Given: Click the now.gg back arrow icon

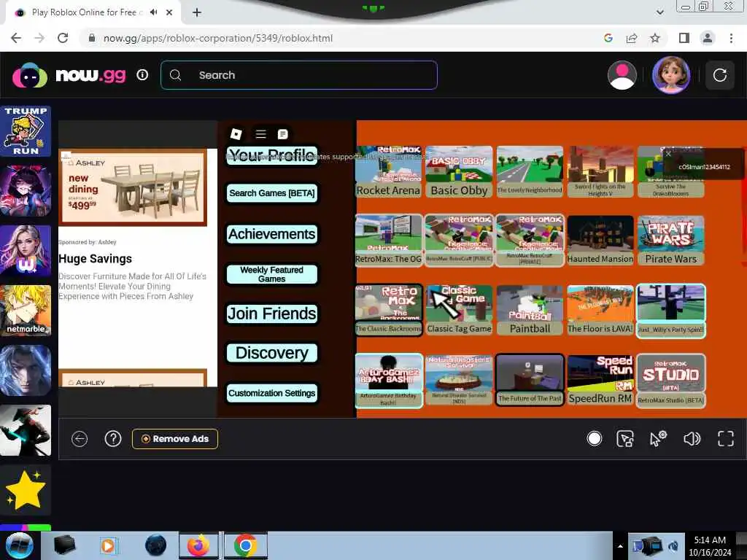Looking at the screenshot, I should point(80,438).
